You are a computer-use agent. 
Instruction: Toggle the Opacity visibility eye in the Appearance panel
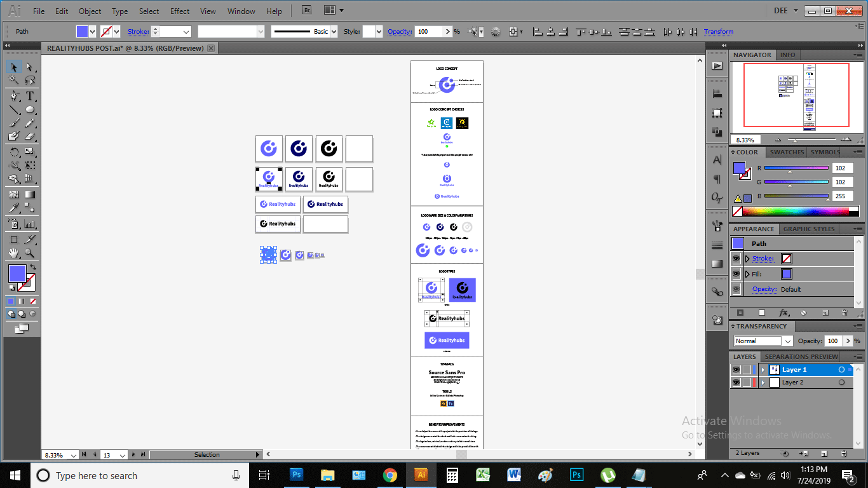pos(736,289)
